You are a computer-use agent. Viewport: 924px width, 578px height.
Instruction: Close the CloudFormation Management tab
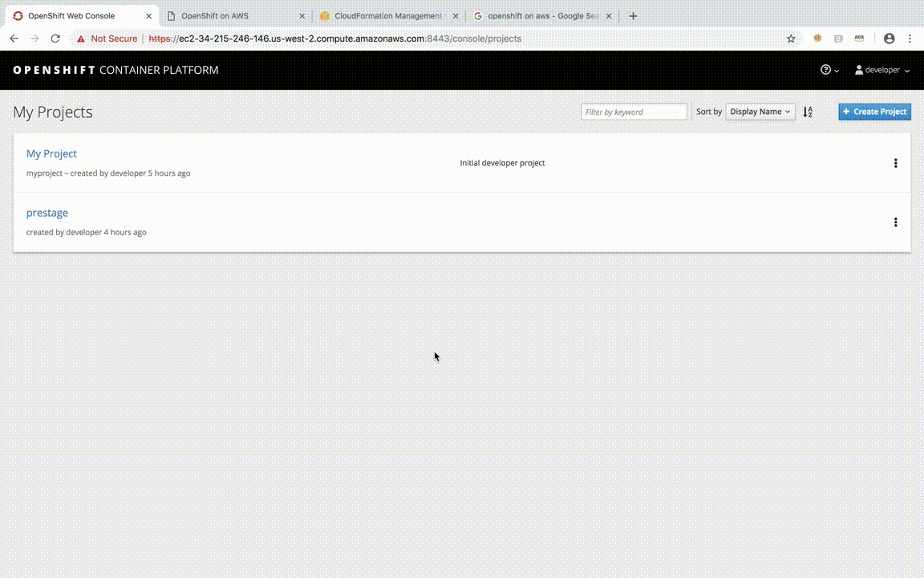point(455,16)
